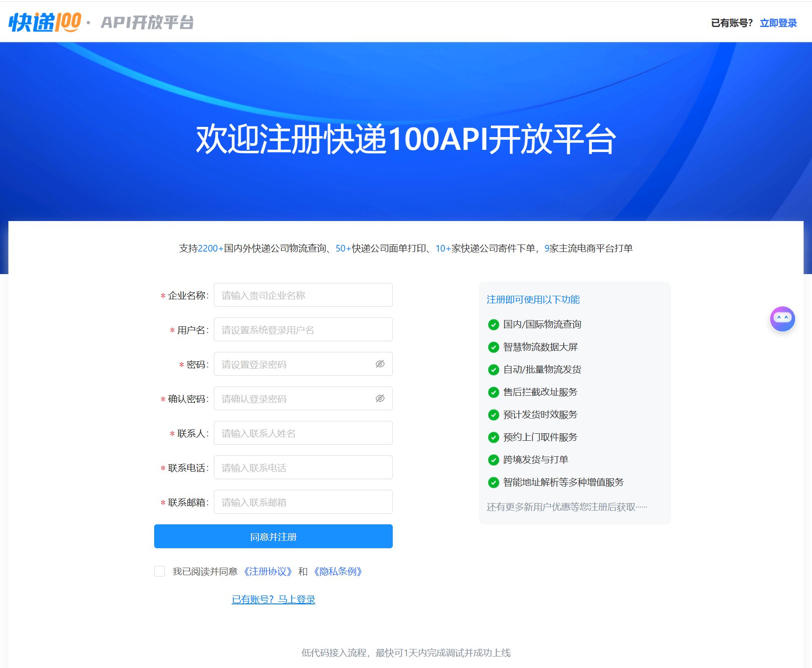Check the agreement checkbox for 注册协议
812x668 pixels.
[159, 571]
